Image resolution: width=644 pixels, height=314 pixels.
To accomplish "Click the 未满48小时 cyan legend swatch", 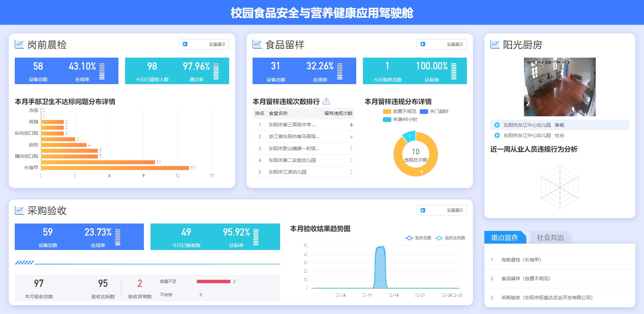I will pyautogui.click(x=387, y=120).
